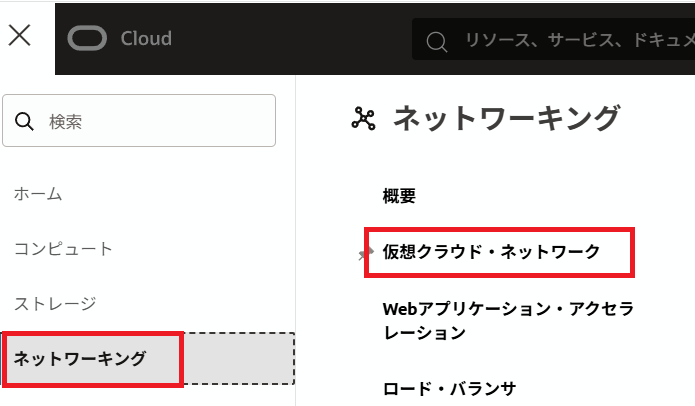Focus the リソース、サービス header search field
This screenshot has height=406, width=695.
coord(570,41)
